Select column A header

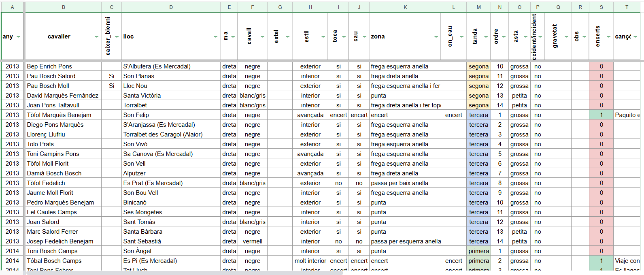[x=12, y=7]
